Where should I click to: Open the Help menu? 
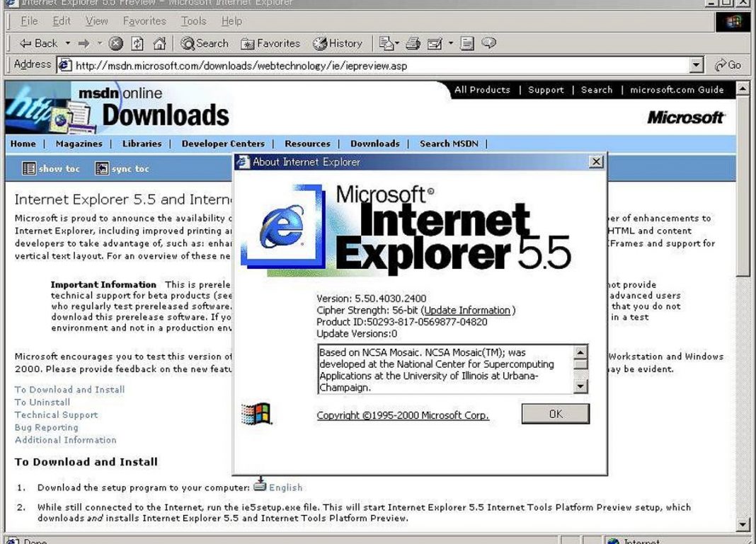tap(231, 21)
